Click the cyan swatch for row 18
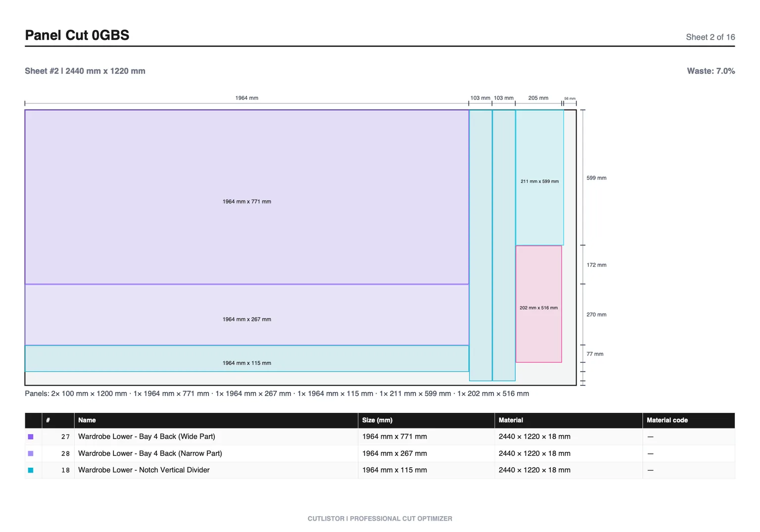The height and width of the screenshot is (532, 760). [31, 470]
